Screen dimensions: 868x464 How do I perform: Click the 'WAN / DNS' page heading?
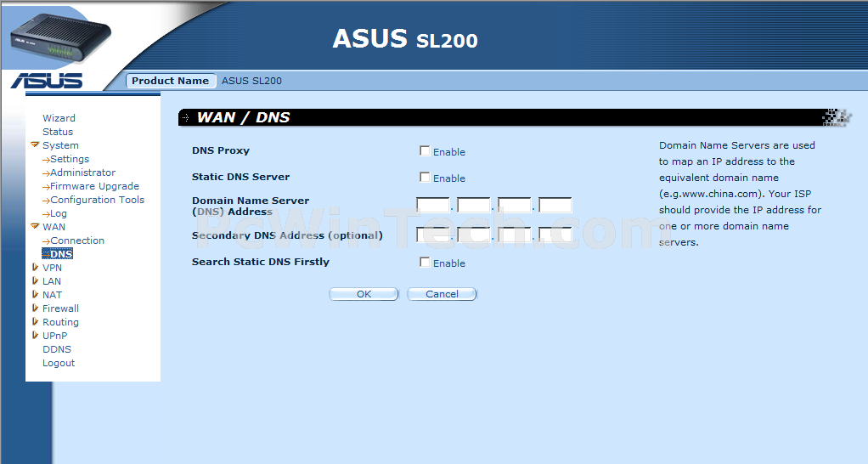click(244, 117)
